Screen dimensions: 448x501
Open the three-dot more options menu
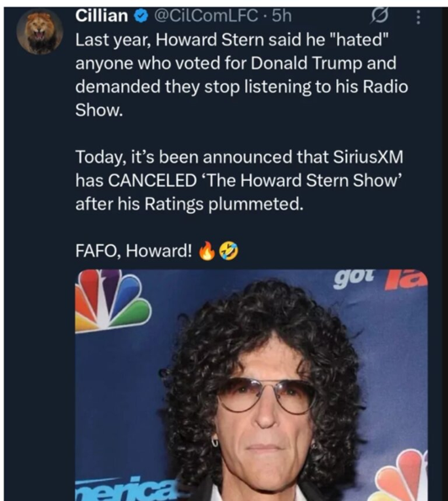click(418, 17)
